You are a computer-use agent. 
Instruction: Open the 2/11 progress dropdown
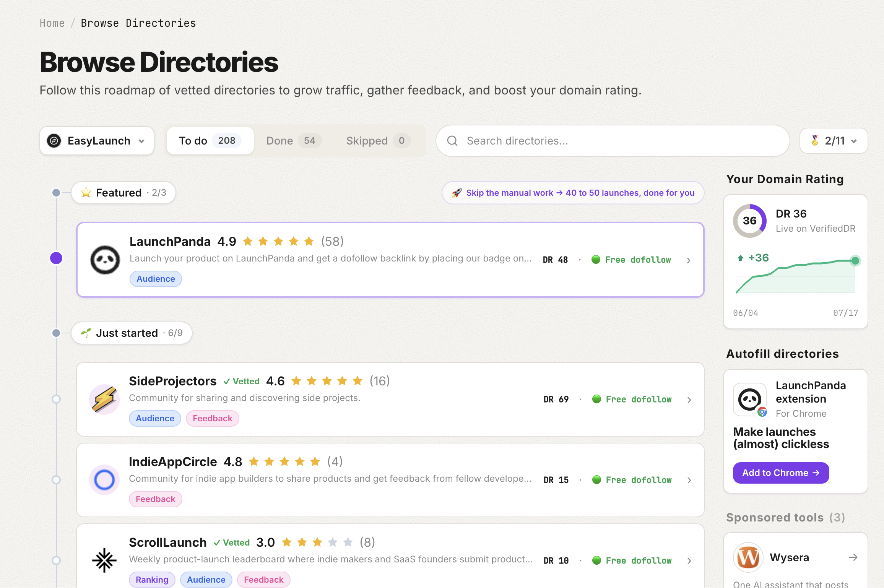834,141
